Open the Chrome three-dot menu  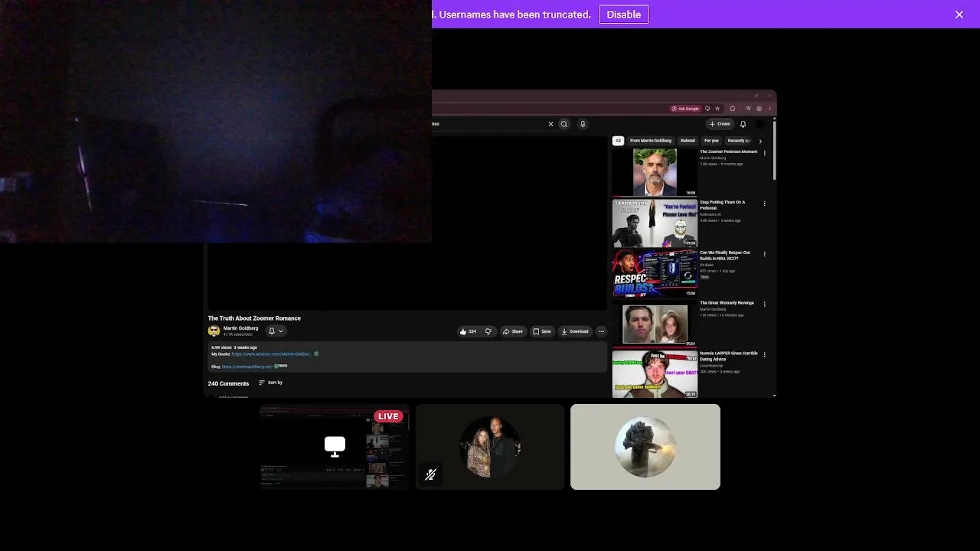click(x=769, y=109)
